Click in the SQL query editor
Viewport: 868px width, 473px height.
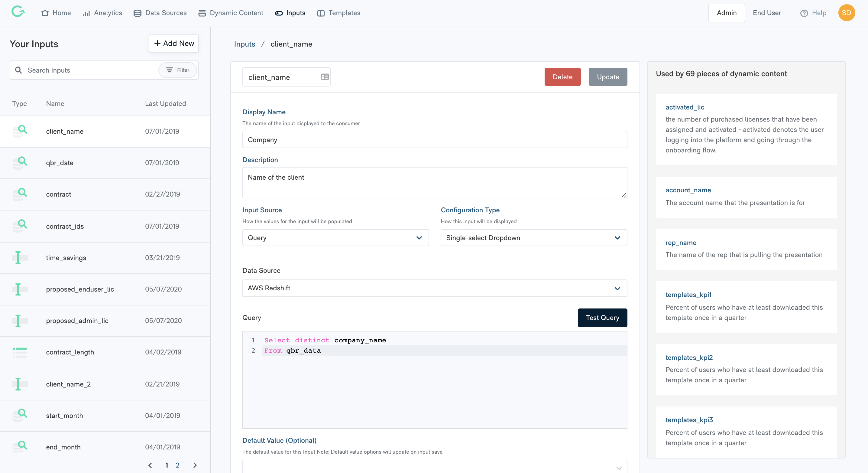[x=435, y=380]
